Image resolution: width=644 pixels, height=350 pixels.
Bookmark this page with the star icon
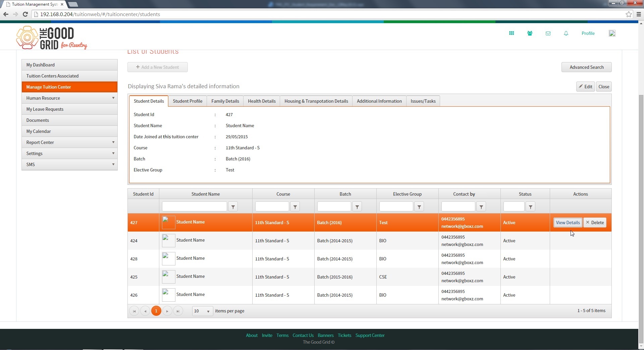pos(629,14)
